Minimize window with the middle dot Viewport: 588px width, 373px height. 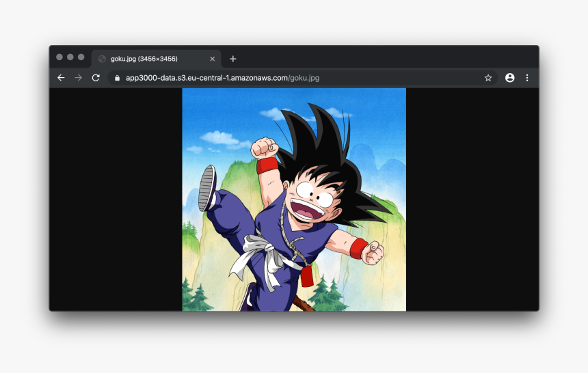pos(70,57)
